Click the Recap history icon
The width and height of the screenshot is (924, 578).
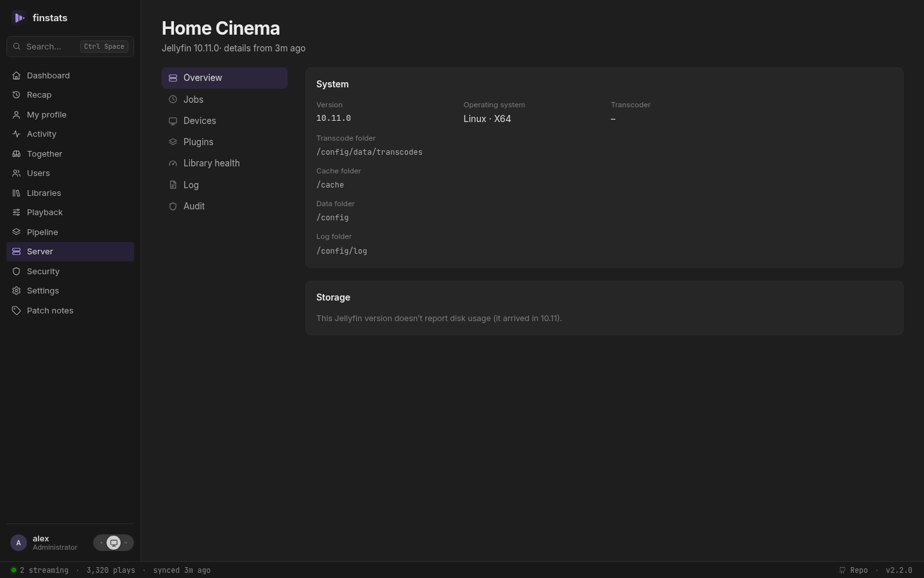coord(16,95)
